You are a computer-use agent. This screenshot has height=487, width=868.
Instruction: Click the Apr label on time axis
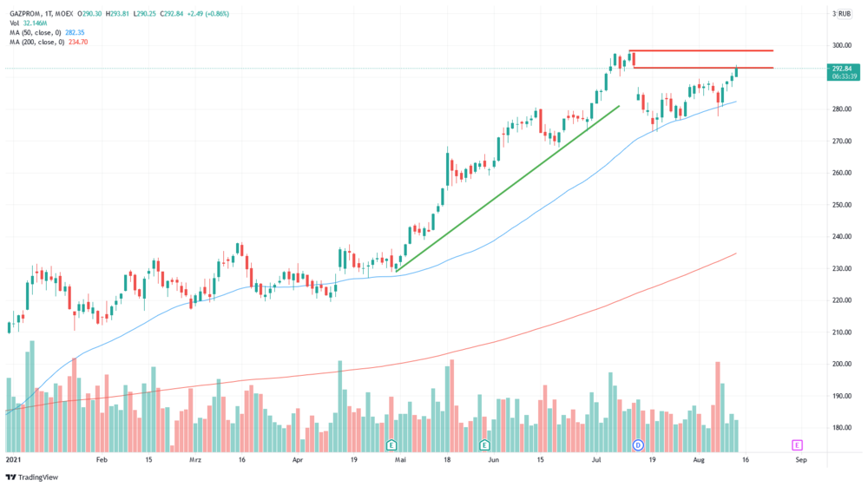pos(298,459)
